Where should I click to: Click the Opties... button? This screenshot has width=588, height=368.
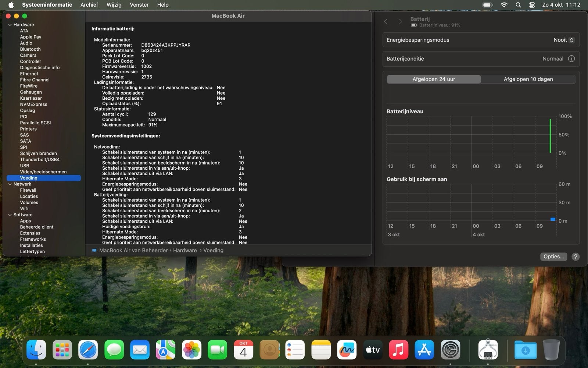(x=553, y=256)
